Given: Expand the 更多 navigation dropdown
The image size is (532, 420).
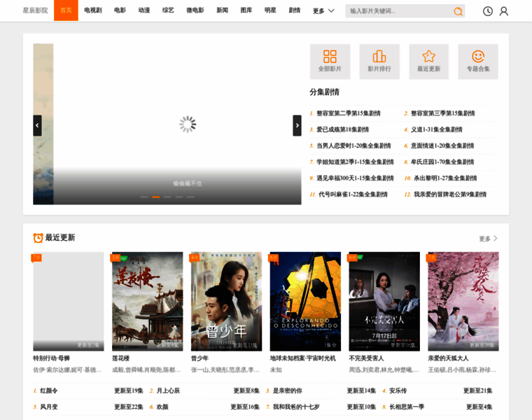Looking at the screenshot, I should pos(323,11).
